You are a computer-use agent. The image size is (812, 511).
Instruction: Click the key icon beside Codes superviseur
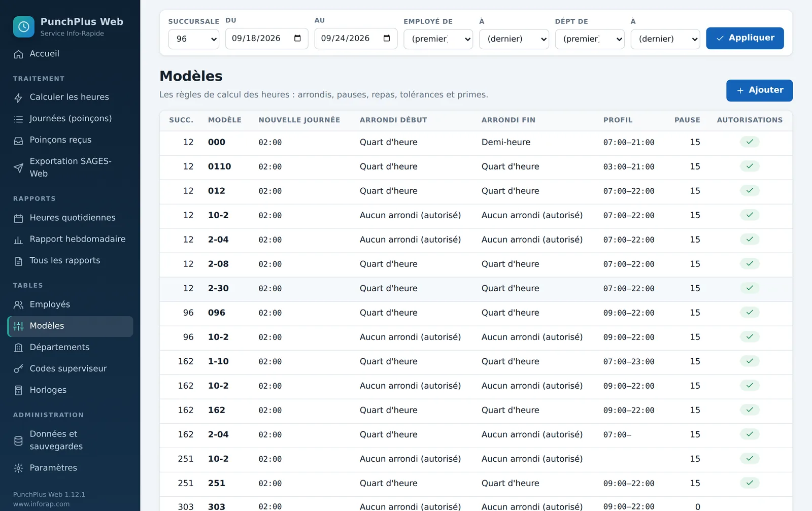pyautogui.click(x=18, y=369)
